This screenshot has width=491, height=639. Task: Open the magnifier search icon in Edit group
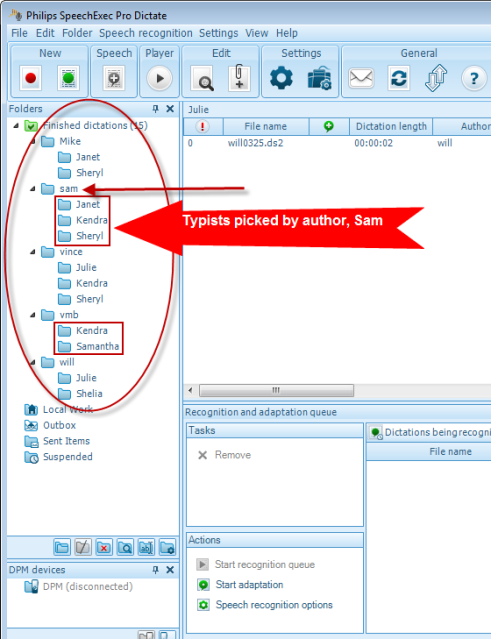point(203,78)
